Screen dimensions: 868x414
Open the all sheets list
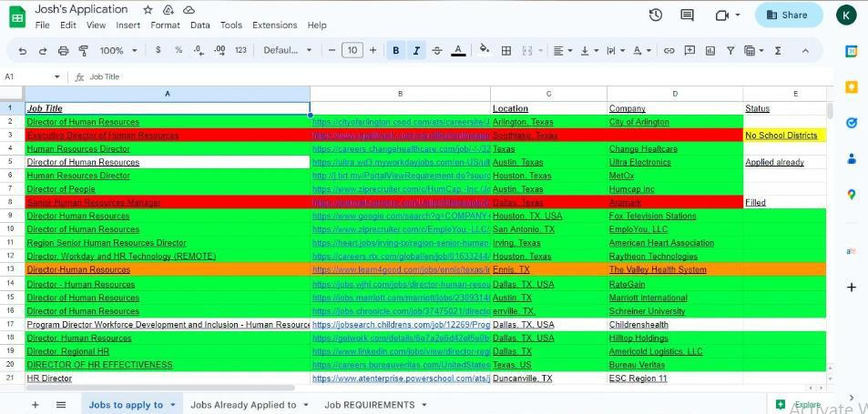click(x=61, y=405)
